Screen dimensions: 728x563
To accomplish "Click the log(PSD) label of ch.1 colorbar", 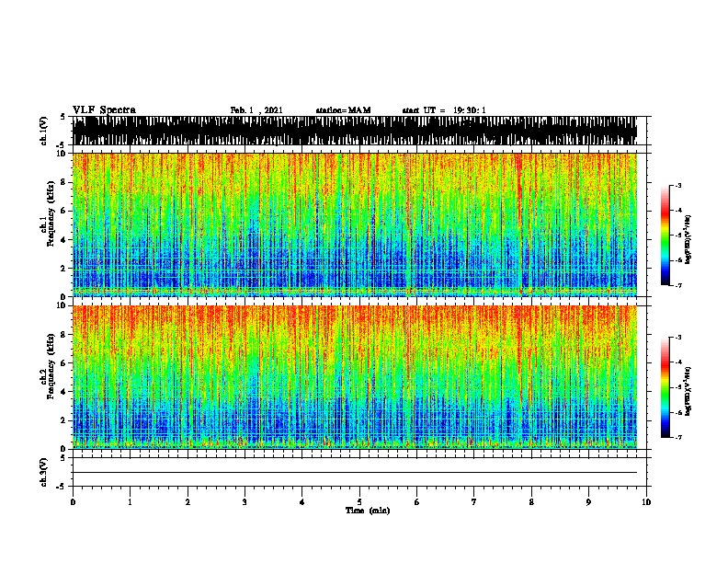I will [688, 239].
